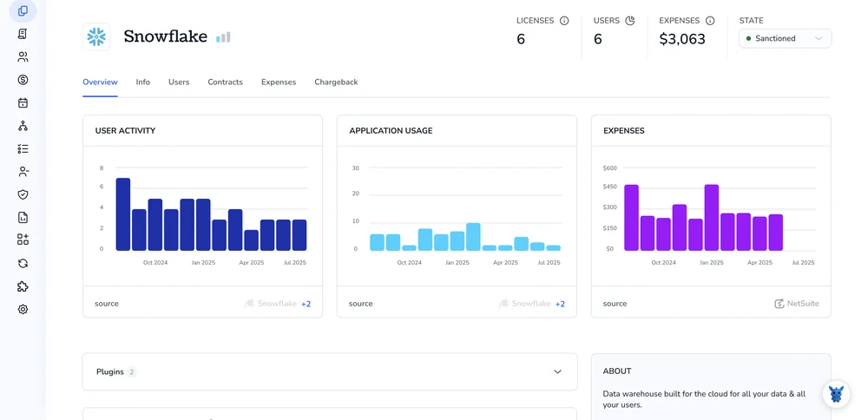Image resolution: width=868 pixels, height=420 pixels.
Task: Click Apr 2025 label in Application Usage chart
Action: pyautogui.click(x=507, y=263)
